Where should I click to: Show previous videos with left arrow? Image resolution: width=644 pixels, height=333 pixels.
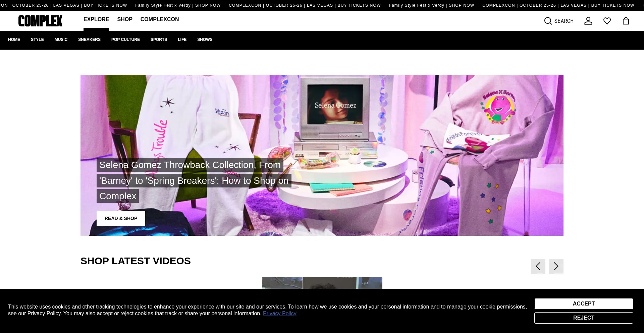pyautogui.click(x=538, y=266)
